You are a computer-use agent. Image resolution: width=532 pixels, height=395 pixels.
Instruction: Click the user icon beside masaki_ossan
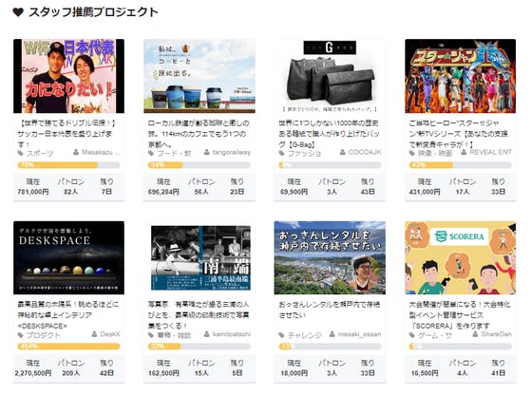(332, 334)
